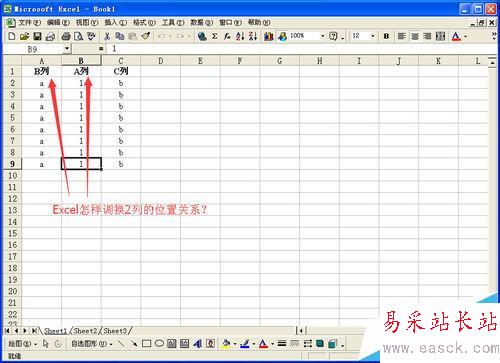Select the Sheet1 tab

point(55,331)
